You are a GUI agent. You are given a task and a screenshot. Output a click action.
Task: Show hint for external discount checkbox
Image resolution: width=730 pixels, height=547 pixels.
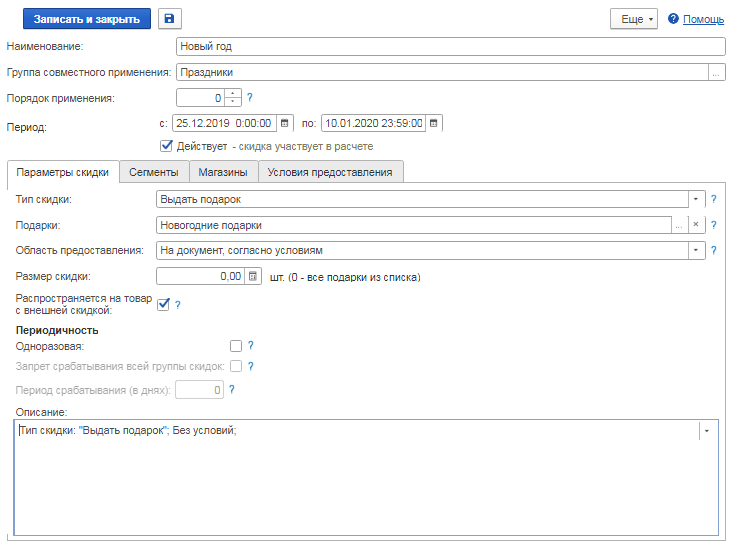pos(177,304)
